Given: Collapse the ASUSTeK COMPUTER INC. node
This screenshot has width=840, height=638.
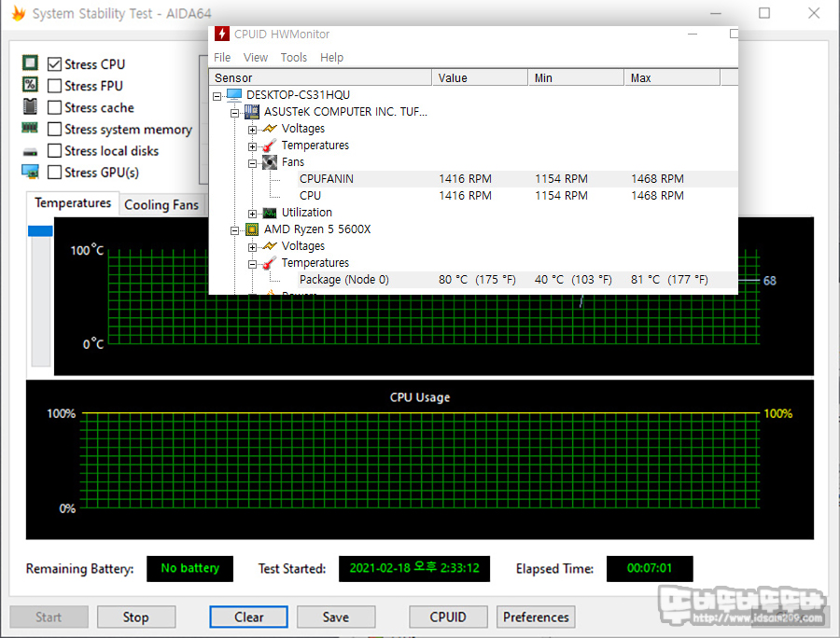Looking at the screenshot, I should pos(234,113).
